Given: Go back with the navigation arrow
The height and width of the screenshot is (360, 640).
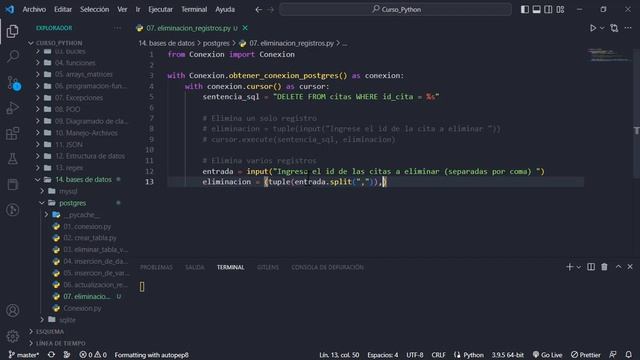Looking at the screenshot, I should (x=258, y=9).
